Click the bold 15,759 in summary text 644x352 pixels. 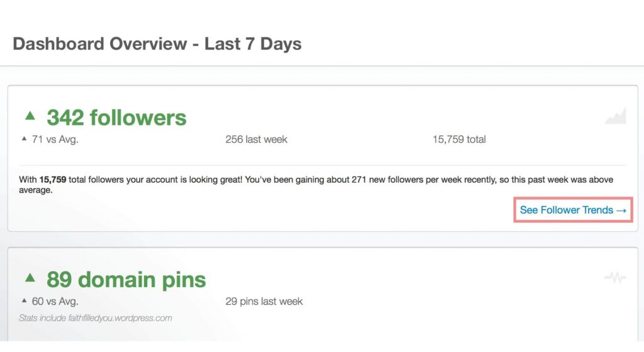click(x=53, y=179)
